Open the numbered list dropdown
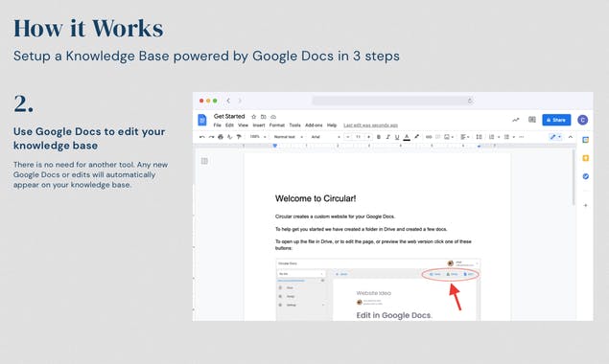Screen dimensions: 609x364 tap(494, 137)
